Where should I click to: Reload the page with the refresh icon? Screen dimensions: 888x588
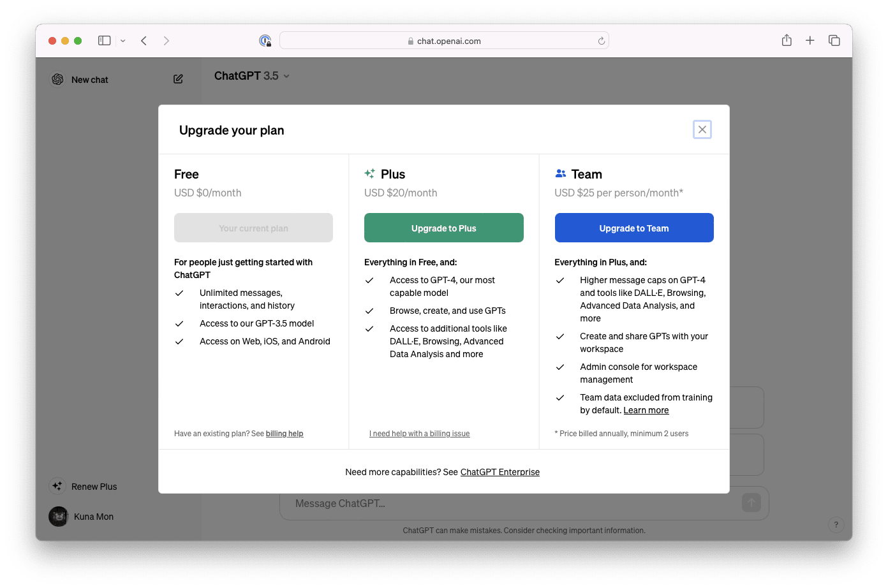(601, 41)
